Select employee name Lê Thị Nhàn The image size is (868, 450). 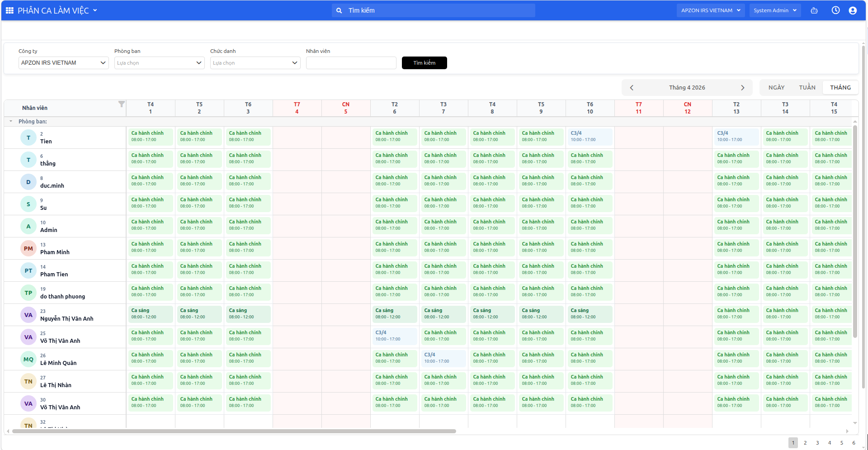point(56,385)
